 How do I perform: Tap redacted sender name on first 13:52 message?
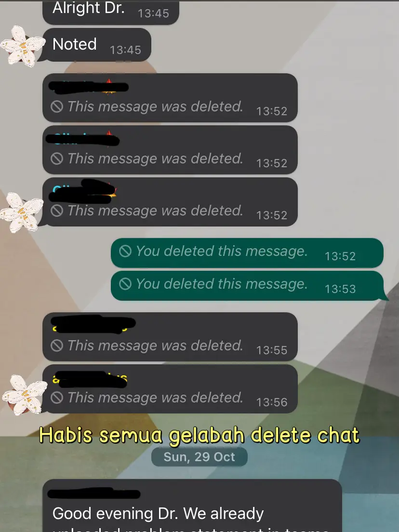coord(89,87)
